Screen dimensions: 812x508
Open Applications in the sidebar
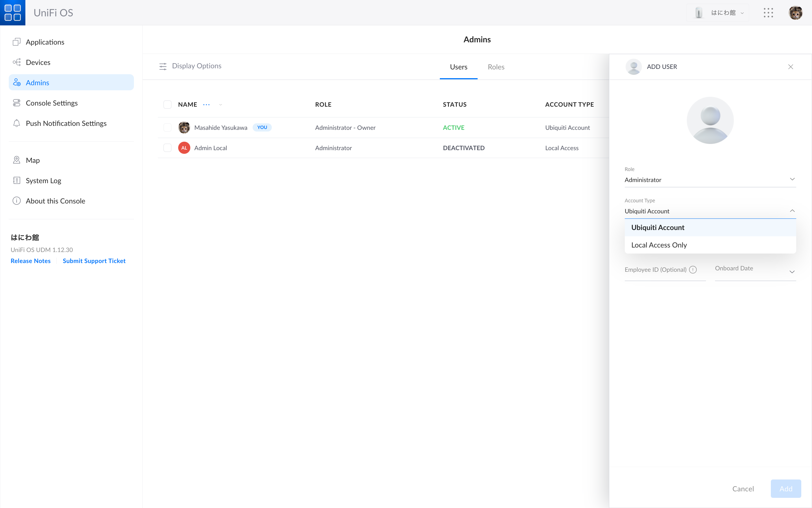pyautogui.click(x=71, y=42)
